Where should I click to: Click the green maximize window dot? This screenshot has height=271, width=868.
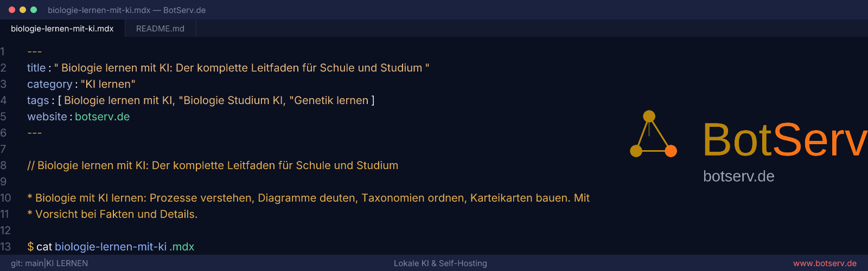34,10
